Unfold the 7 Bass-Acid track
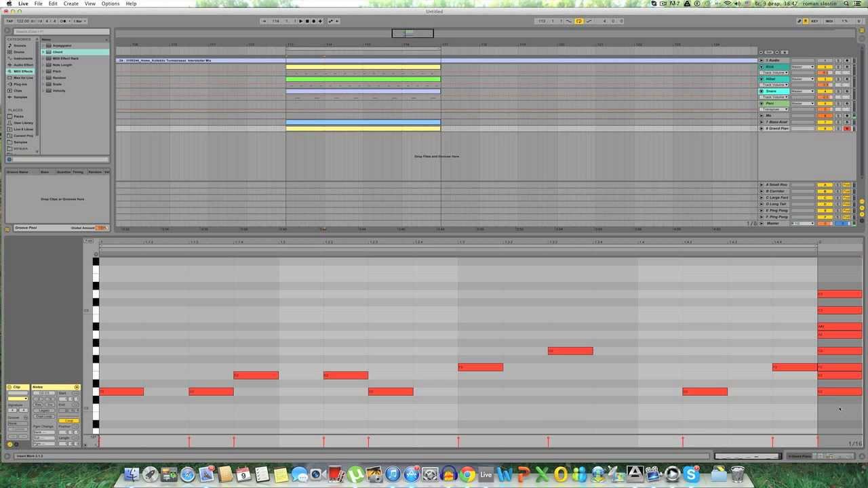The width and height of the screenshot is (868, 488). [x=761, y=122]
